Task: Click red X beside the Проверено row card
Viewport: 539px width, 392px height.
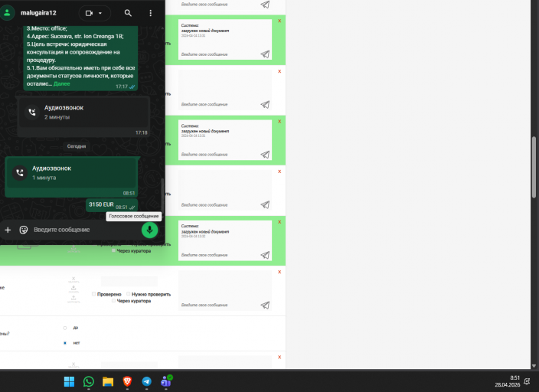Action: coord(279,272)
